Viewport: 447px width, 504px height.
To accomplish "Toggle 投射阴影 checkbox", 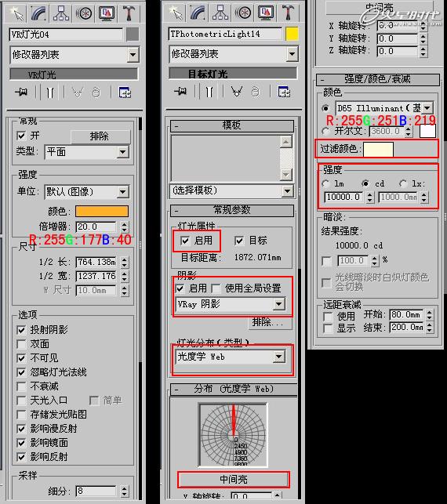I will pyautogui.click(x=21, y=330).
